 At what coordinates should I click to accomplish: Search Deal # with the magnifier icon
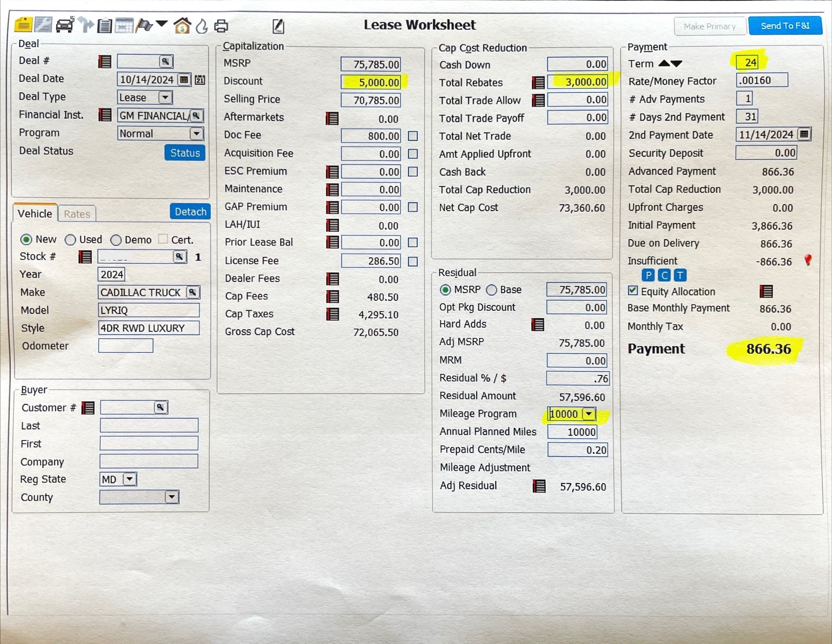(166, 61)
